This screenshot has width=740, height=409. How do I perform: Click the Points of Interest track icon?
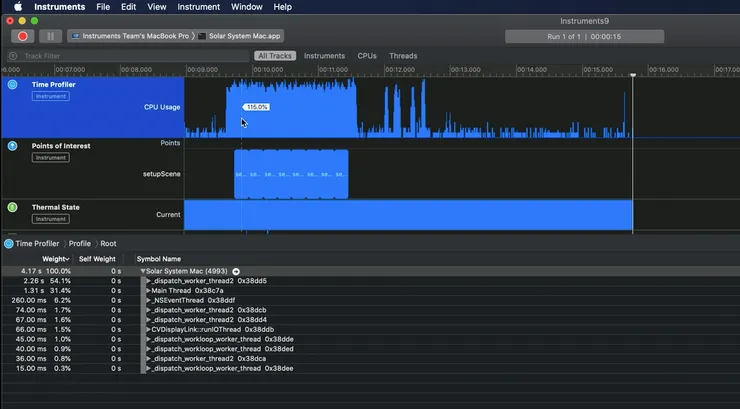coord(13,146)
